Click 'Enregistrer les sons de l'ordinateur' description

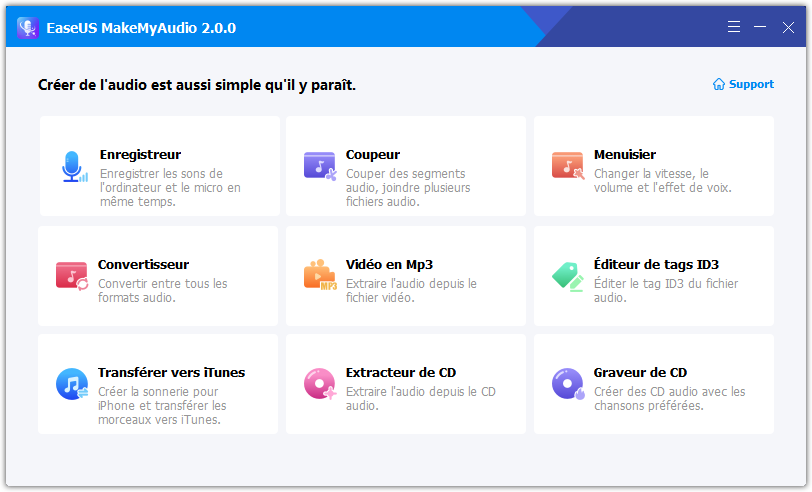click(x=170, y=187)
